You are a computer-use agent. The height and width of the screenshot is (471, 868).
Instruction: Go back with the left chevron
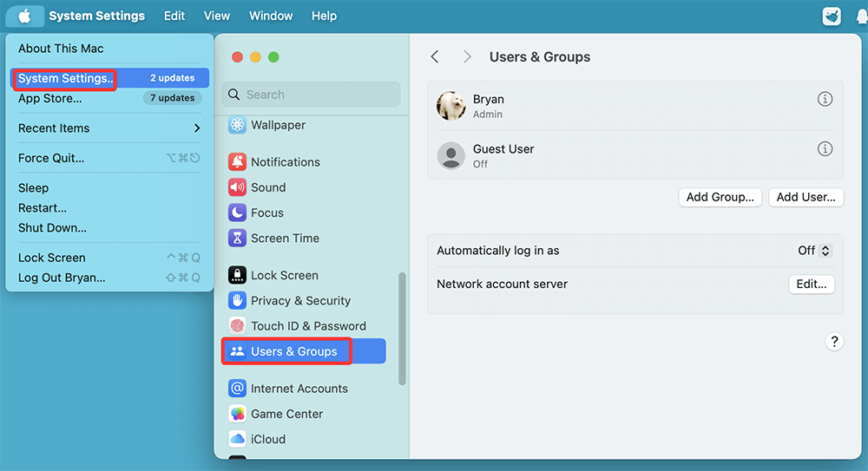pyautogui.click(x=435, y=56)
